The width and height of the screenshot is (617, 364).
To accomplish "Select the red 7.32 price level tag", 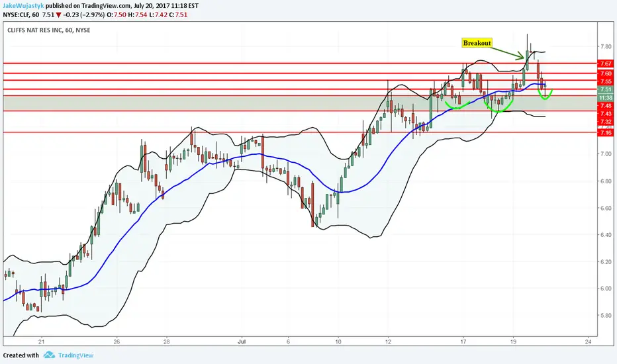I will coord(605,122).
